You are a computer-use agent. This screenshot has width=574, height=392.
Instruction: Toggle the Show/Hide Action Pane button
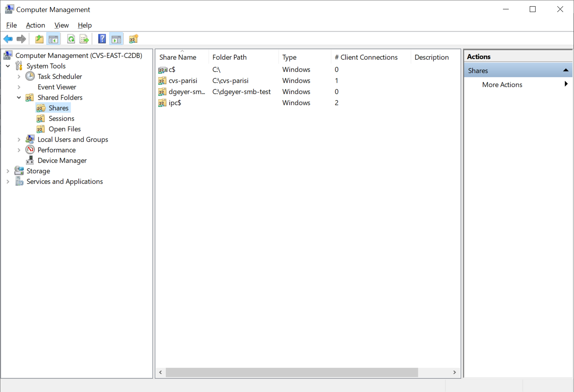click(x=116, y=39)
